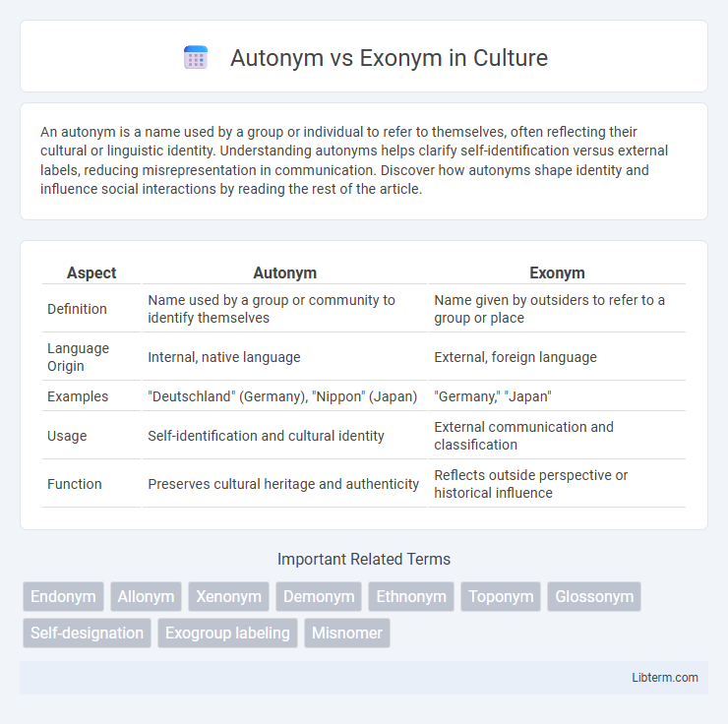728x724 pixels.
Task: Click the cell reading "Germany," "Japan"
Action: tap(557, 396)
